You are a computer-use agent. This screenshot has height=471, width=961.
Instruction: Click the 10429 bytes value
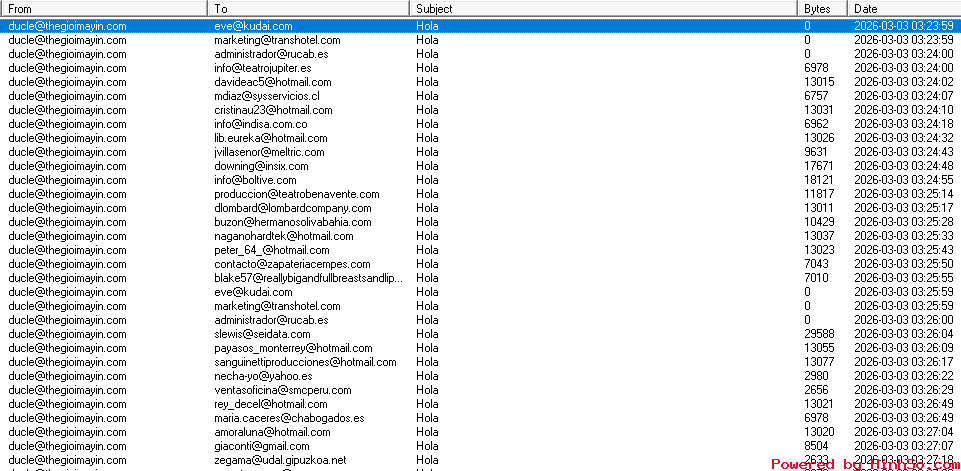pos(819,223)
